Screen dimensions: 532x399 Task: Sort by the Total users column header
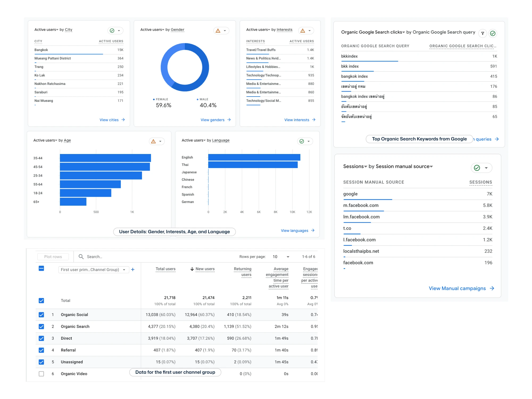(x=165, y=269)
